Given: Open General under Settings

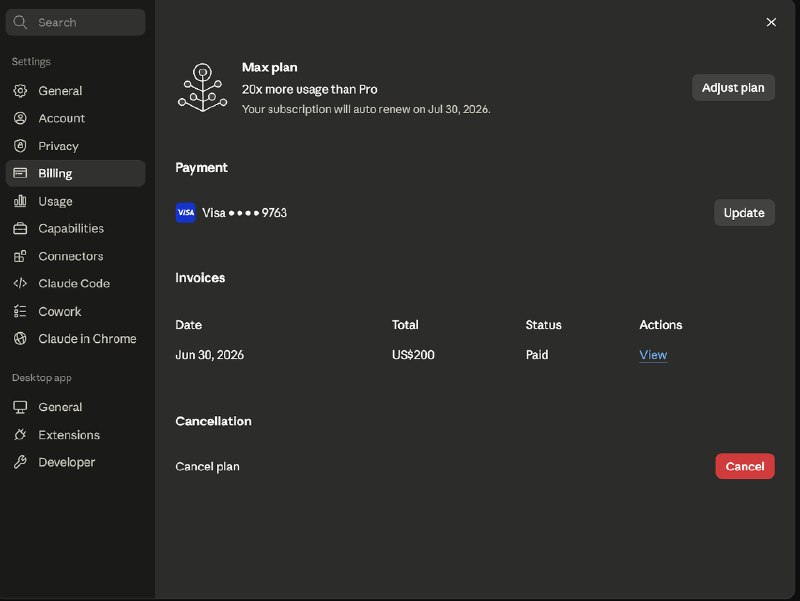Looking at the screenshot, I should coord(76,91).
